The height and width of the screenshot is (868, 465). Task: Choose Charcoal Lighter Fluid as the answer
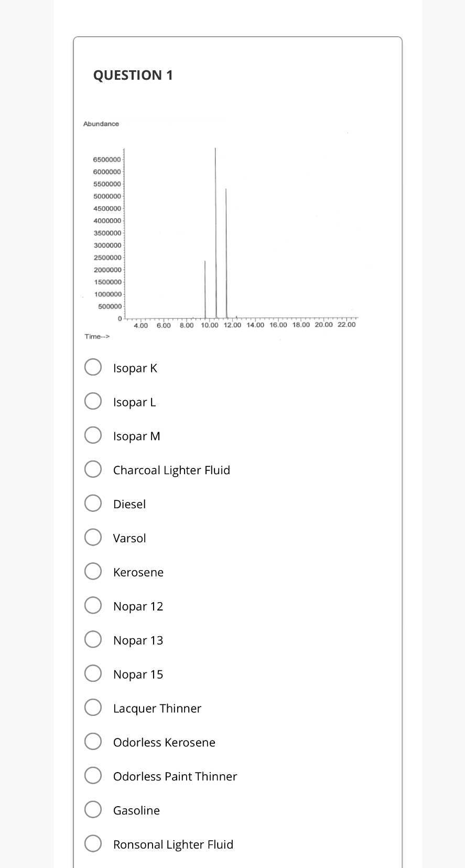click(x=93, y=469)
